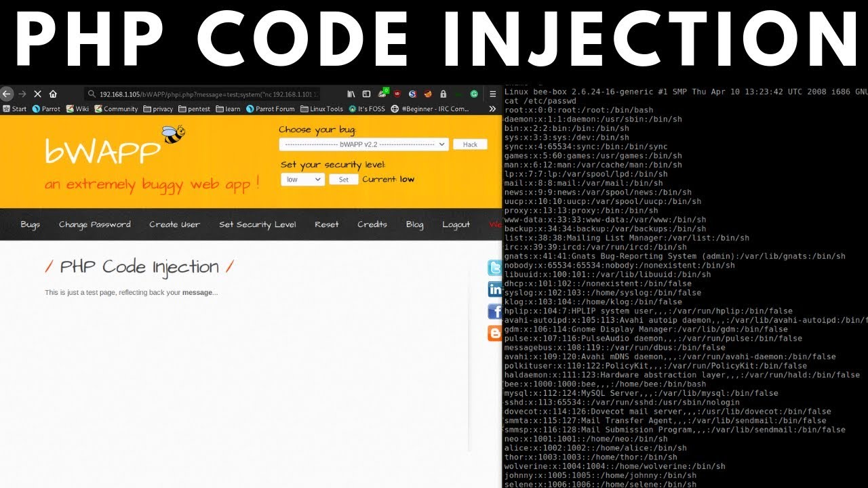Open the browser hamburger menu
Image resolution: width=868 pixels, height=488 pixels.
pyautogui.click(x=493, y=94)
